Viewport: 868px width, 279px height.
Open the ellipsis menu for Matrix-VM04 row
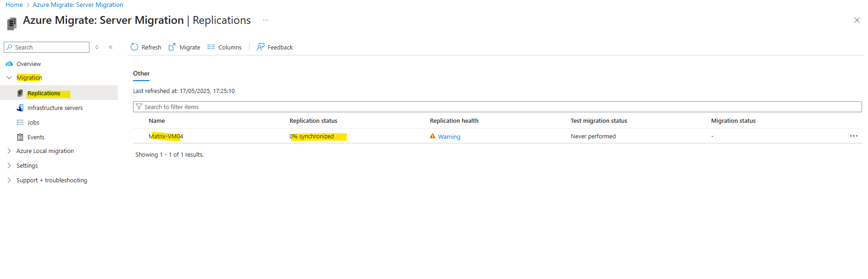(854, 136)
